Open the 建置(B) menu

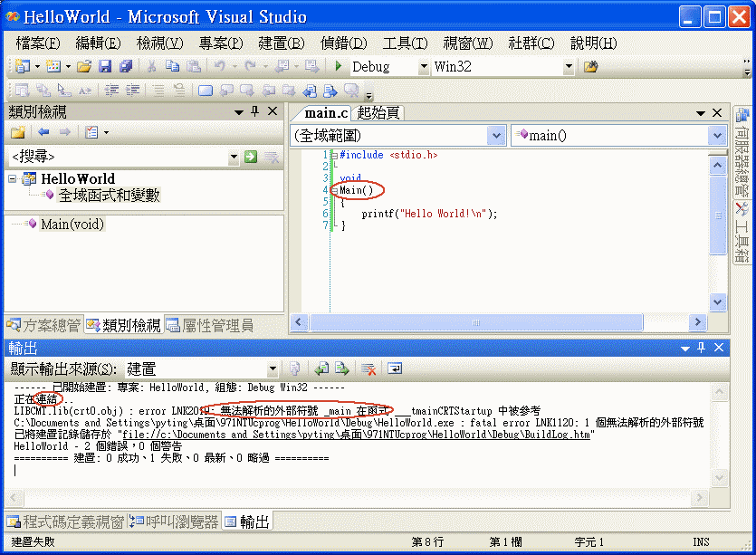tap(281, 43)
